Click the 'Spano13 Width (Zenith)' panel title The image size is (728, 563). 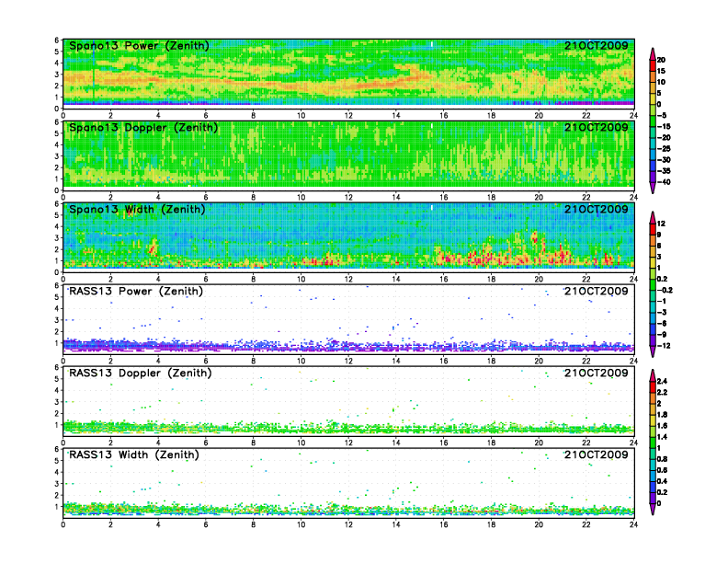click(x=137, y=209)
